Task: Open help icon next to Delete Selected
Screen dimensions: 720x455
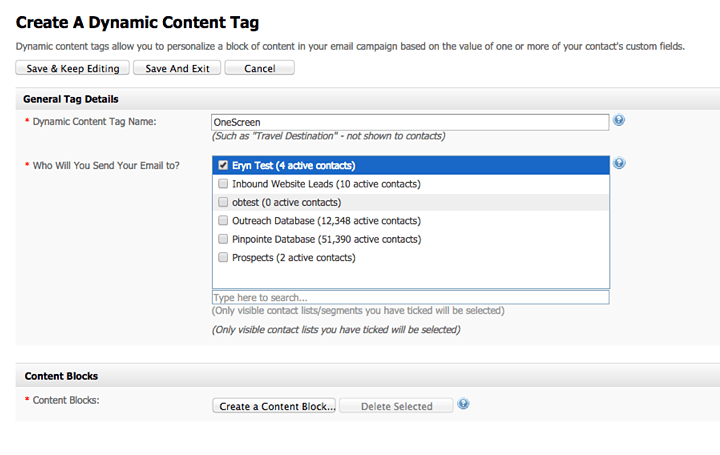Action: tap(463, 404)
